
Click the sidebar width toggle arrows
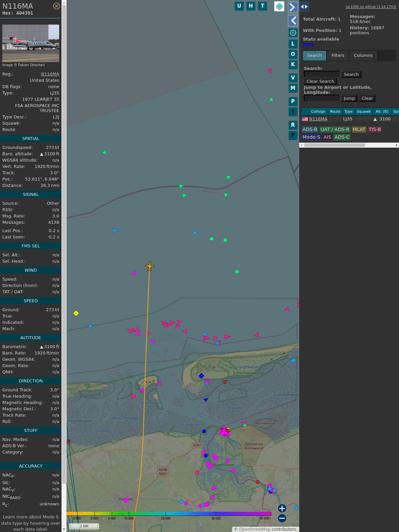point(304,7)
